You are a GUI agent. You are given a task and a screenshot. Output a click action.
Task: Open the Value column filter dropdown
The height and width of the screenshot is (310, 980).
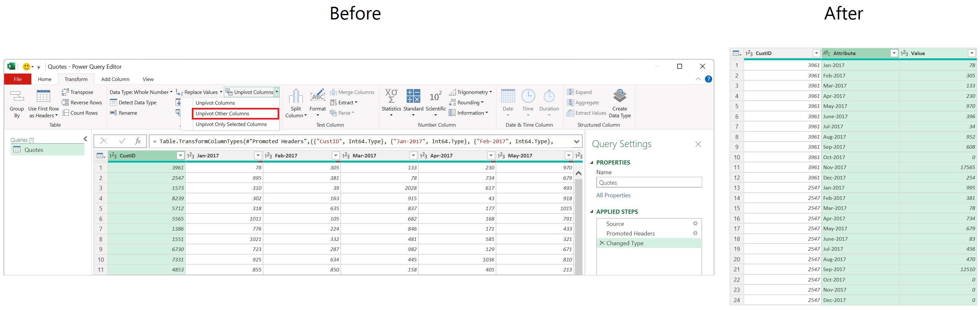972,53
